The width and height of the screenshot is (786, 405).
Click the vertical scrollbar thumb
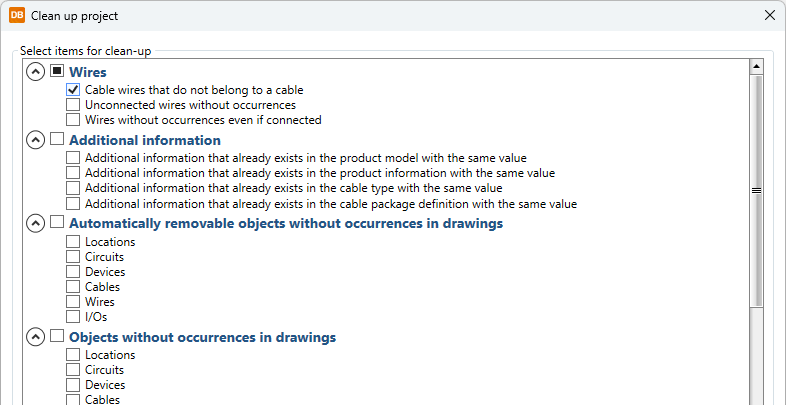pos(757,190)
